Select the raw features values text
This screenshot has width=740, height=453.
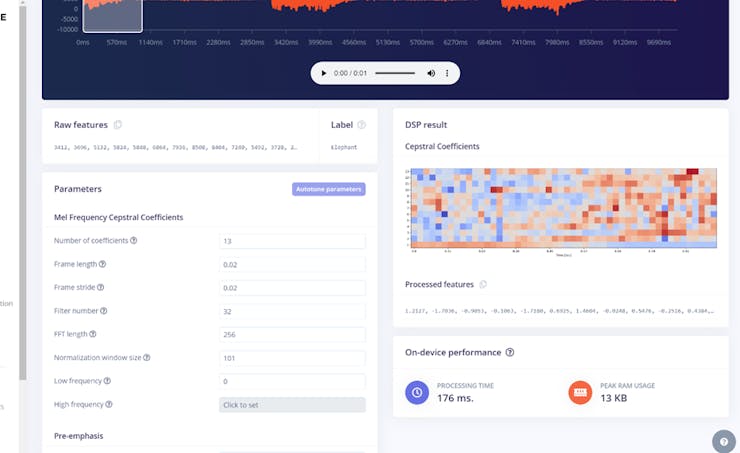tap(176, 148)
